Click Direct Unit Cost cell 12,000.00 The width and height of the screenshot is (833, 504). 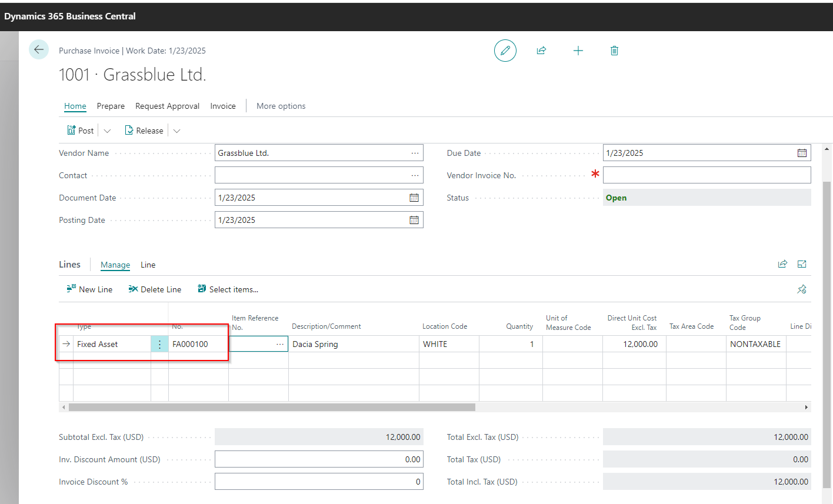coord(634,344)
